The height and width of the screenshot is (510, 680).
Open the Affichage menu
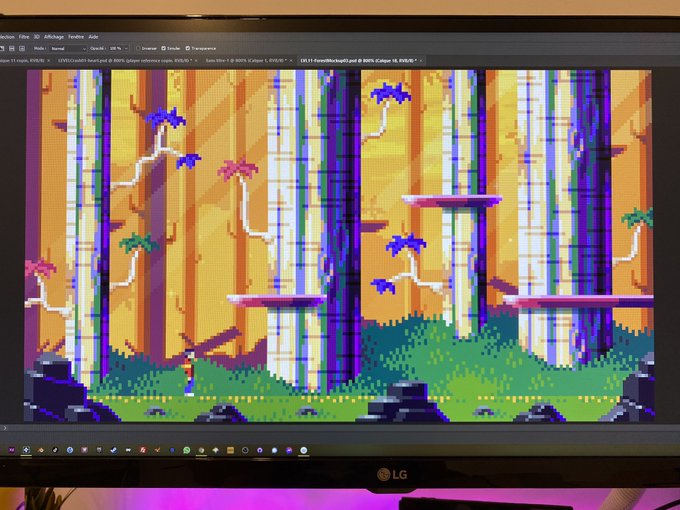pyautogui.click(x=54, y=37)
